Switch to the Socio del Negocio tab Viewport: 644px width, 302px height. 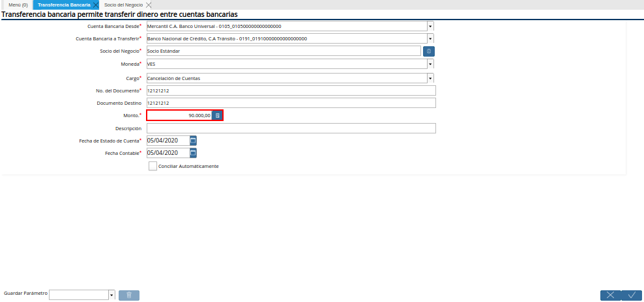pyautogui.click(x=124, y=5)
